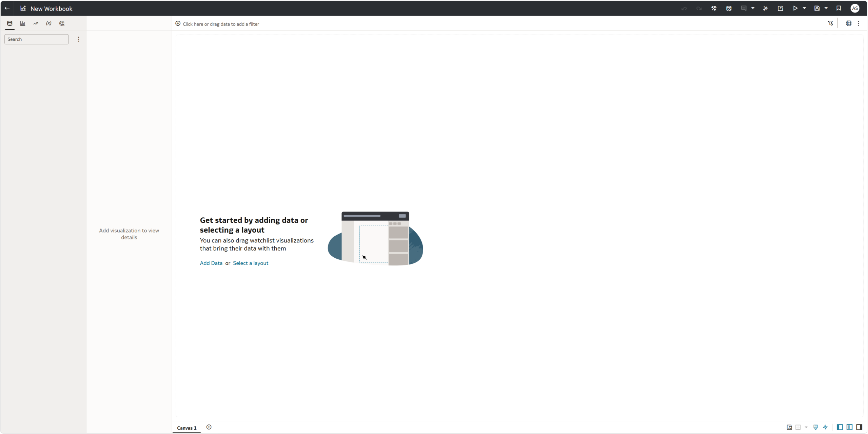
Task: Click the refresh data database icon
Action: [729, 8]
